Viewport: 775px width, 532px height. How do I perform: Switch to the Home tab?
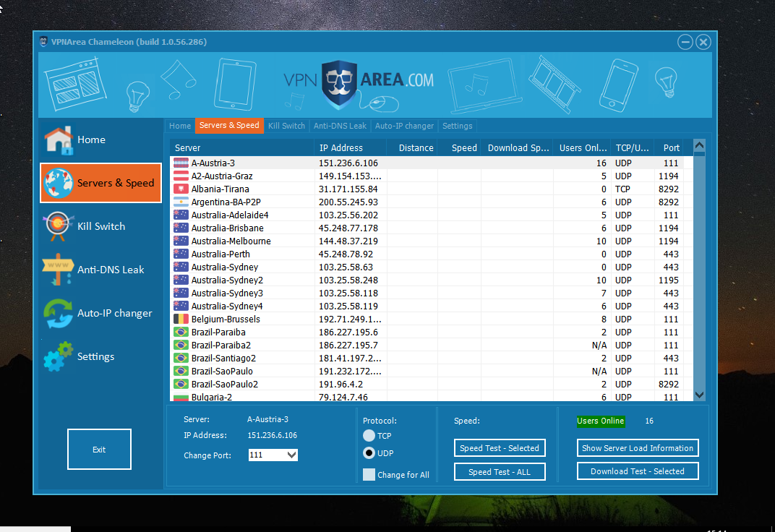180,126
